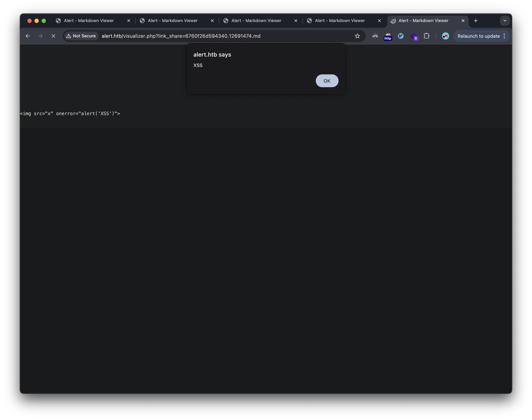Image resolution: width=532 pixels, height=420 pixels.
Task: Click the Relaunch to update button
Action: coord(478,36)
